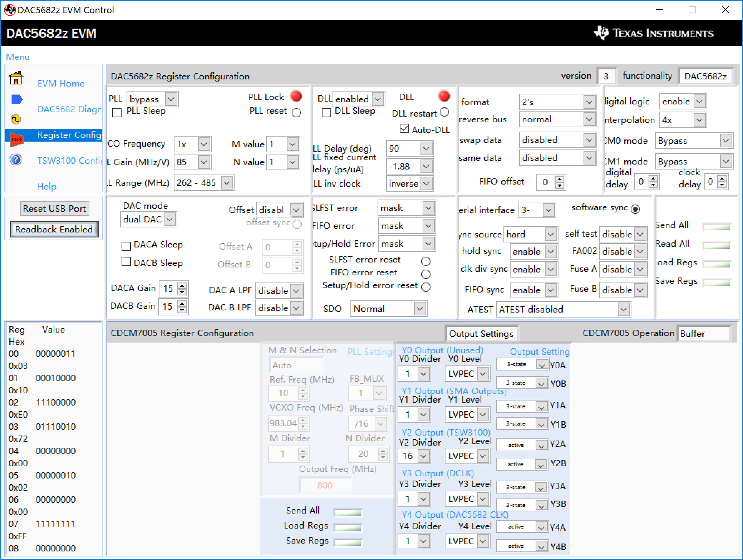Increment DACA Gain stepper
Viewport: 743px width, 560px height.
(182, 285)
